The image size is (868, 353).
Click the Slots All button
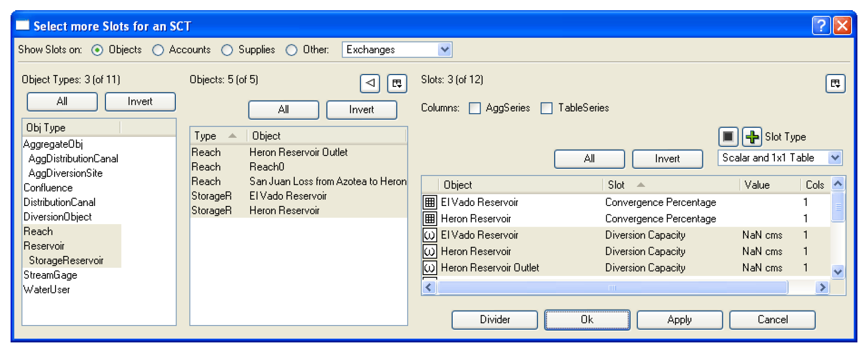[589, 159]
